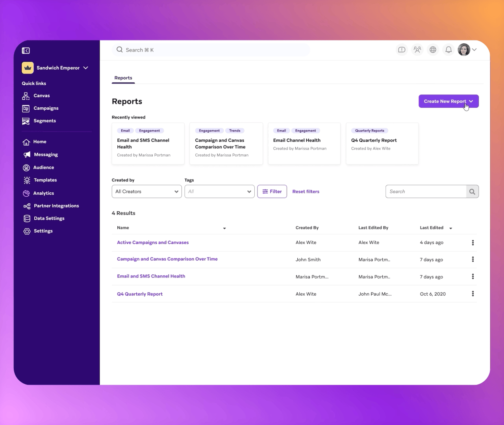Collapse the sidebar with the panel icon
This screenshot has height=425, width=504.
click(x=26, y=50)
